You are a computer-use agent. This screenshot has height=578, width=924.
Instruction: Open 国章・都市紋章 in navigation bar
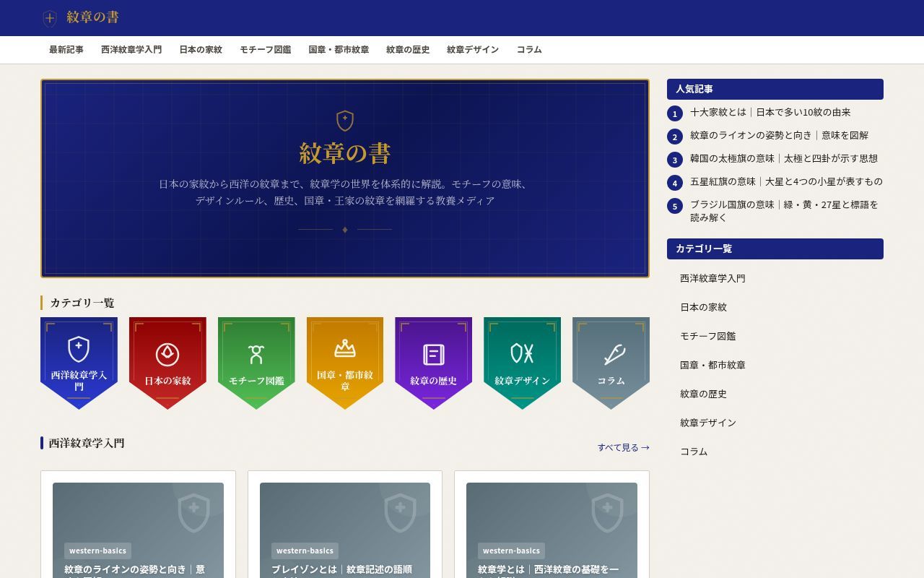339,50
